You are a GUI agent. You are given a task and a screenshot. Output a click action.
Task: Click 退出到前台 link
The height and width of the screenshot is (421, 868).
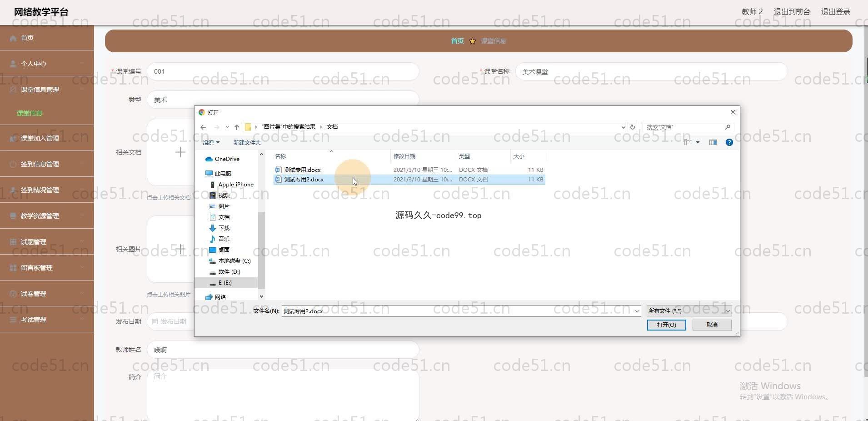792,12
